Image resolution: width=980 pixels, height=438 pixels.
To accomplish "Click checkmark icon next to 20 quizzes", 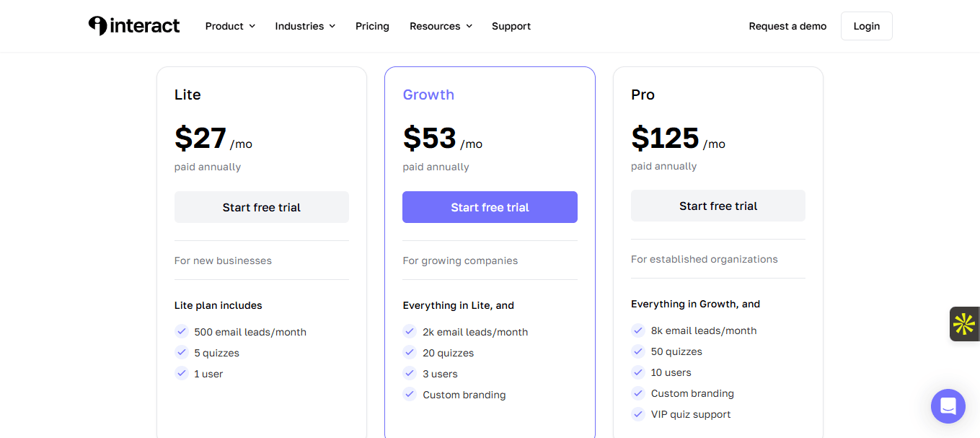I will point(410,353).
